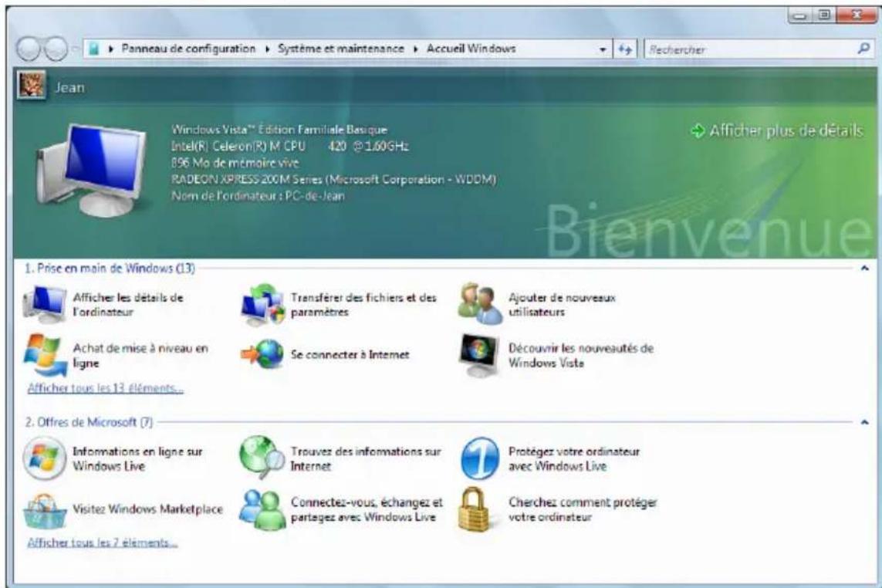Go forward with the Forward arrow button
Image resolution: width=882 pixels, height=588 pixels.
(56, 49)
